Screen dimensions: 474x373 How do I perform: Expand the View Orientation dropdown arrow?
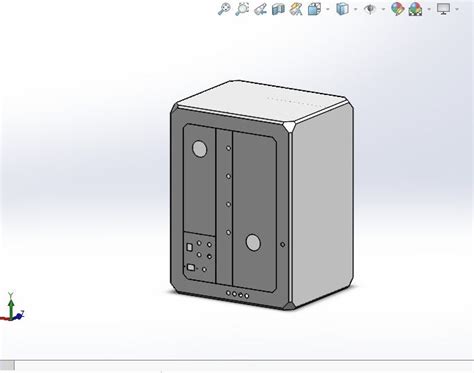click(328, 9)
